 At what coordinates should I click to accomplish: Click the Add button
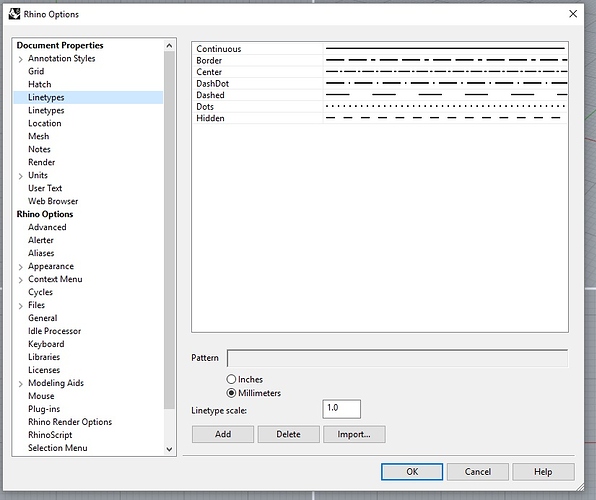(x=223, y=434)
